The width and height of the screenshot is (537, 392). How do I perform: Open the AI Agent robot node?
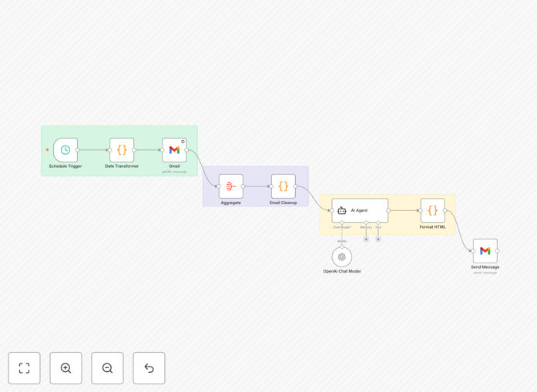click(360, 210)
